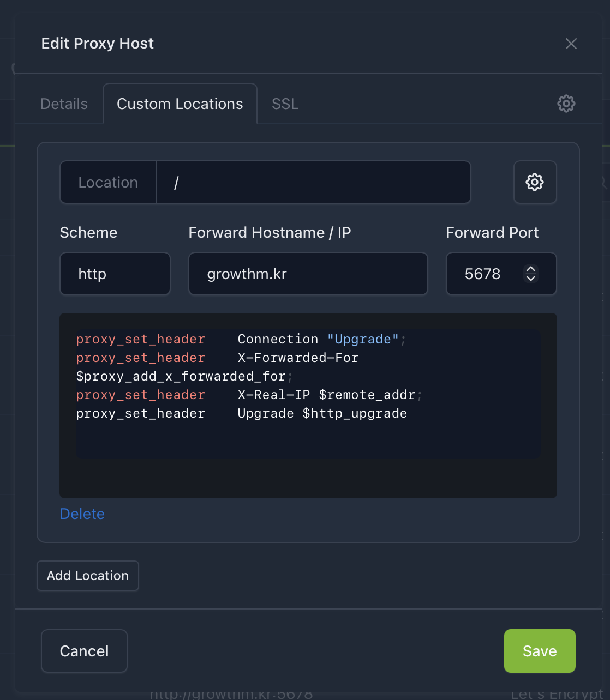Image resolution: width=610 pixels, height=700 pixels.
Task: Click the Location path input field
Action: tap(313, 182)
